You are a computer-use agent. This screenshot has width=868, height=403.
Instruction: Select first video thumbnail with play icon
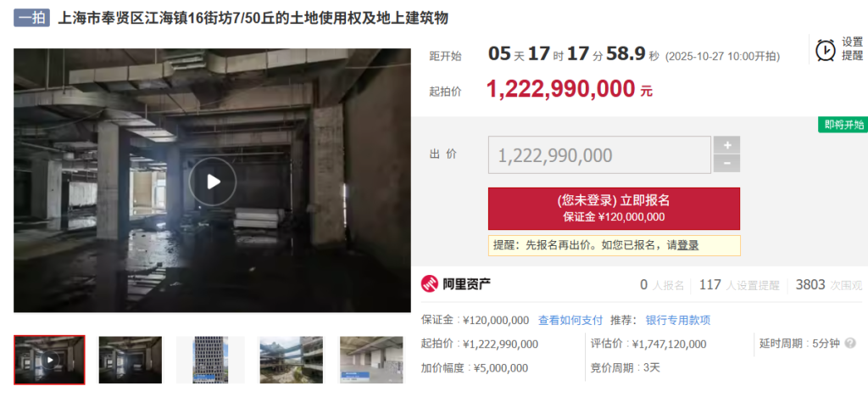pos(50,360)
